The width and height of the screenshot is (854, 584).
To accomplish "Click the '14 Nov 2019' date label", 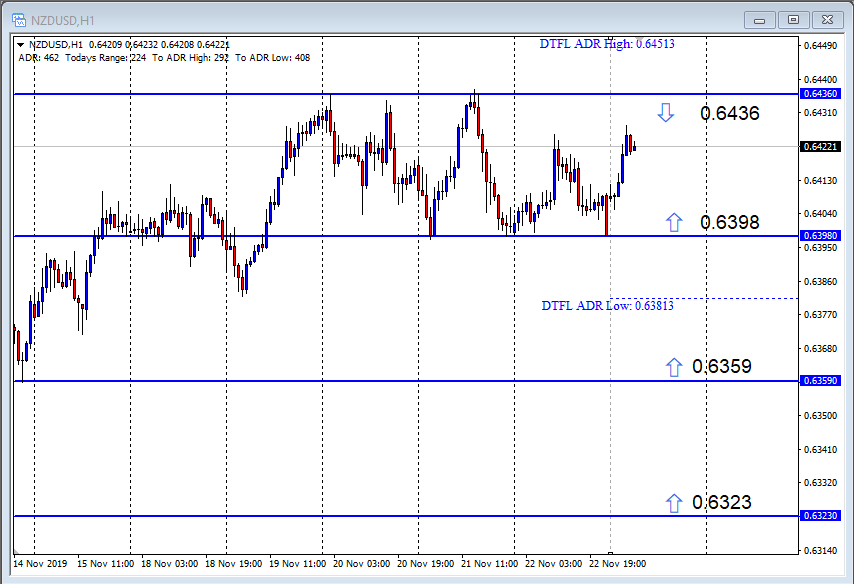I will point(40,563).
